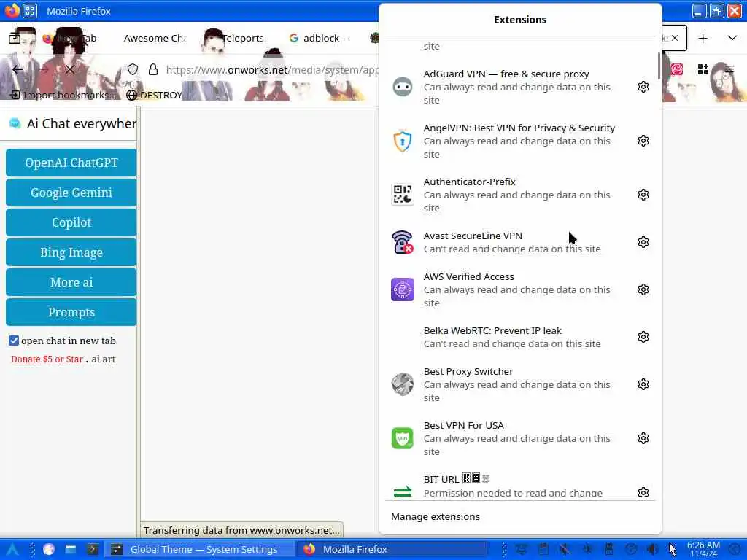Open Firefox View button at tab bar start

(x=15, y=38)
